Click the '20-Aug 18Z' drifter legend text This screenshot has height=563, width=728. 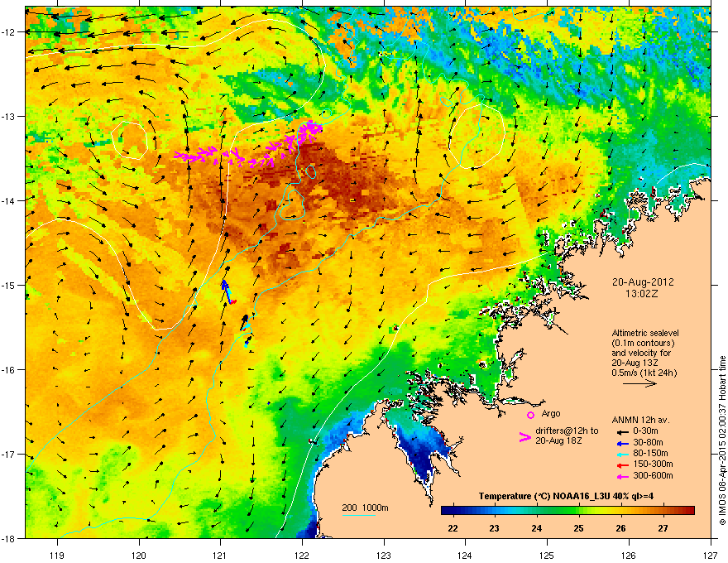pos(558,440)
